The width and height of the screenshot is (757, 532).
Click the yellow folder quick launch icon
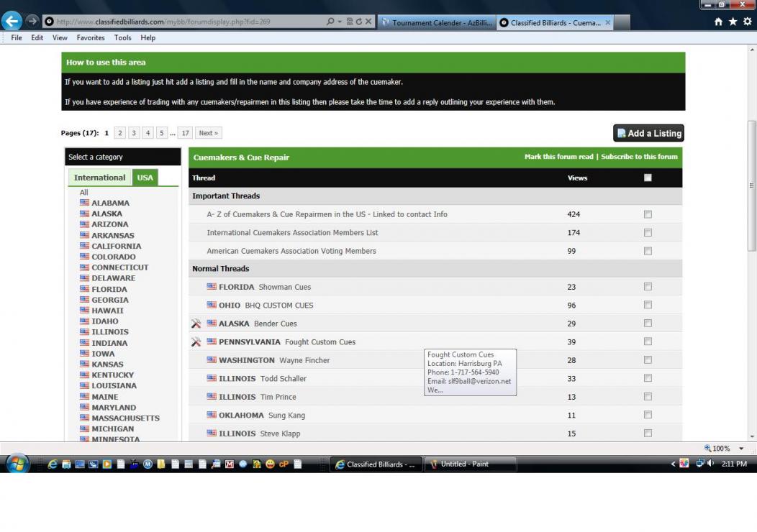(161, 464)
